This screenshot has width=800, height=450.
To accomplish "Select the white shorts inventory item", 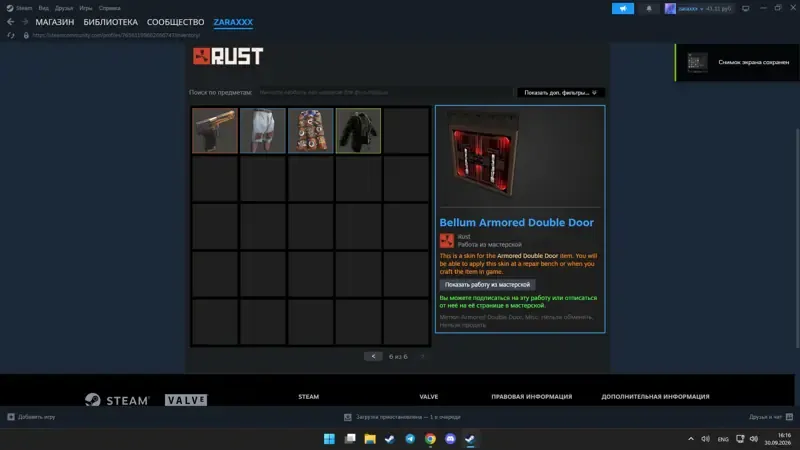I will (x=263, y=131).
